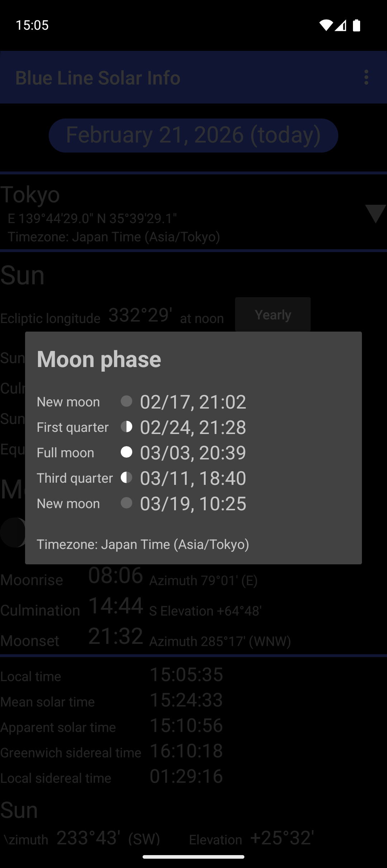This screenshot has width=387, height=868.
Task: Tap the dialog timezone Japan Time text
Action: click(x=143, y=544)
